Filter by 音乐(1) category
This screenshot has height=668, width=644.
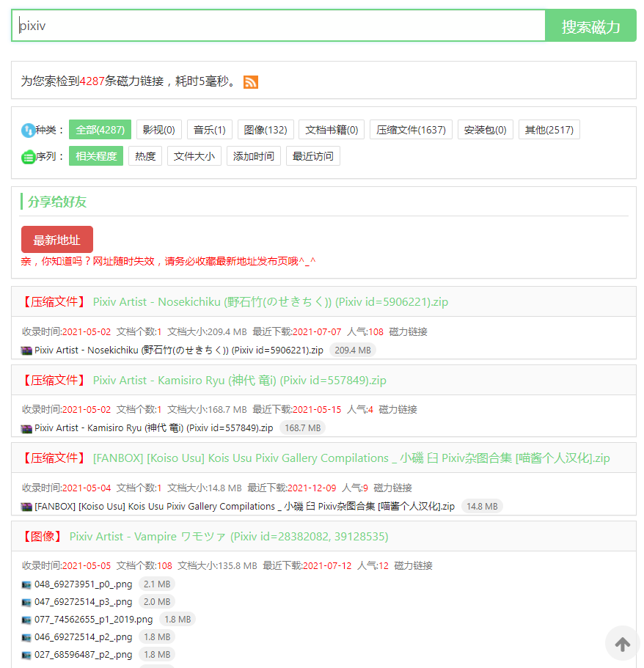pos(209,130)
